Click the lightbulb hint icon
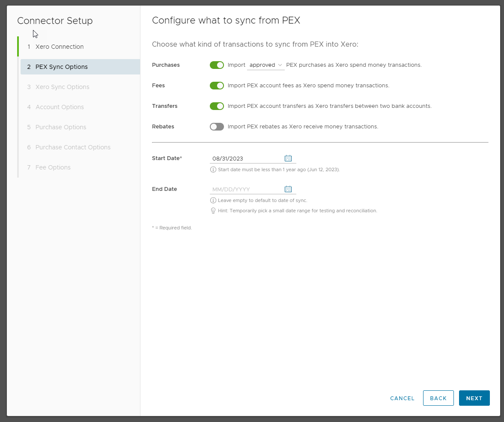The height and width of the screenshot is (422, 504). [x=213, y=211]
